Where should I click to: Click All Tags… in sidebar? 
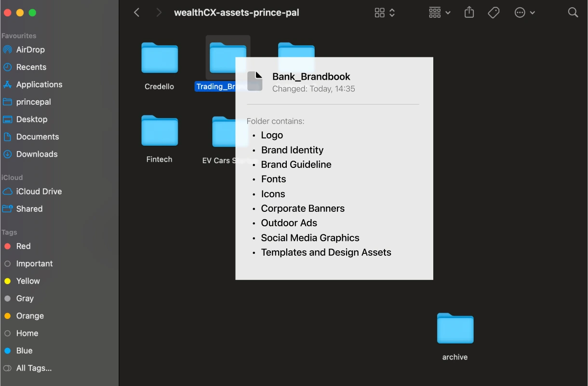[34, 368]
